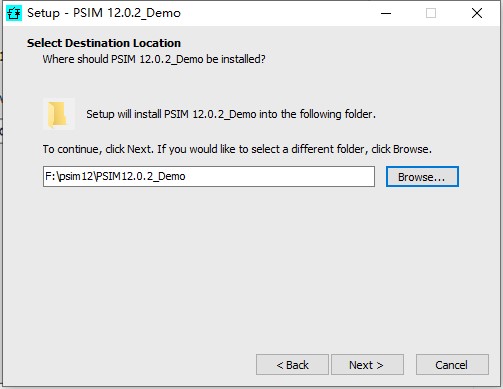Screen dimensions: 503x389
Task: Click the 'To continue, click Next' instruction
Action: click(237, 149)
